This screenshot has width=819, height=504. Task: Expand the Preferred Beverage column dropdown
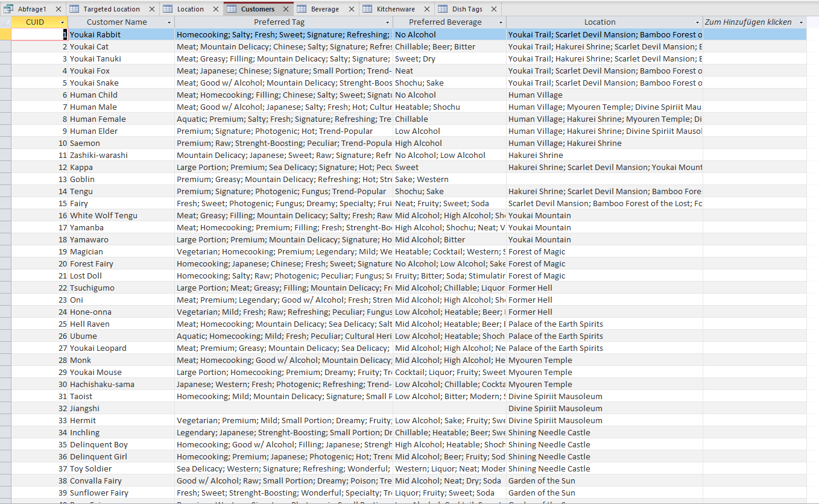501,22
